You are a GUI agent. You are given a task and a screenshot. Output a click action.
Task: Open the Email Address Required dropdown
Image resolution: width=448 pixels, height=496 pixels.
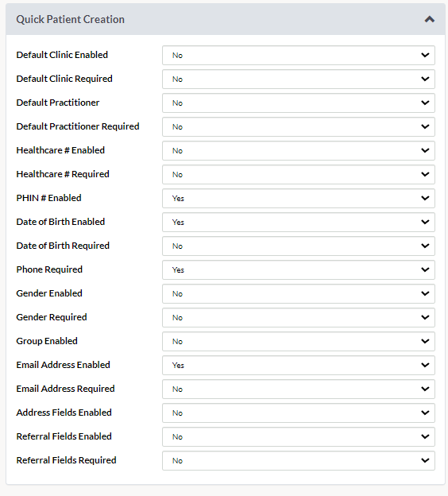click(x=299, y=389)
